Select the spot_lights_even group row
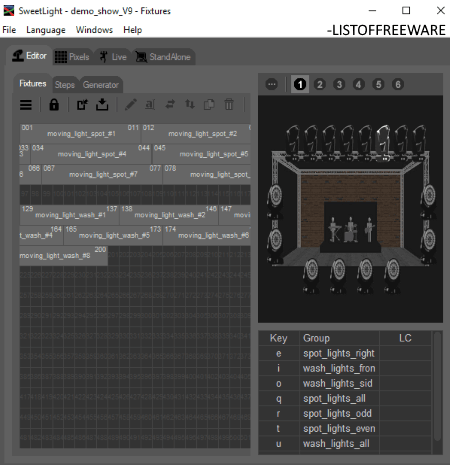 pyautogui.click(x=345, y=428)
